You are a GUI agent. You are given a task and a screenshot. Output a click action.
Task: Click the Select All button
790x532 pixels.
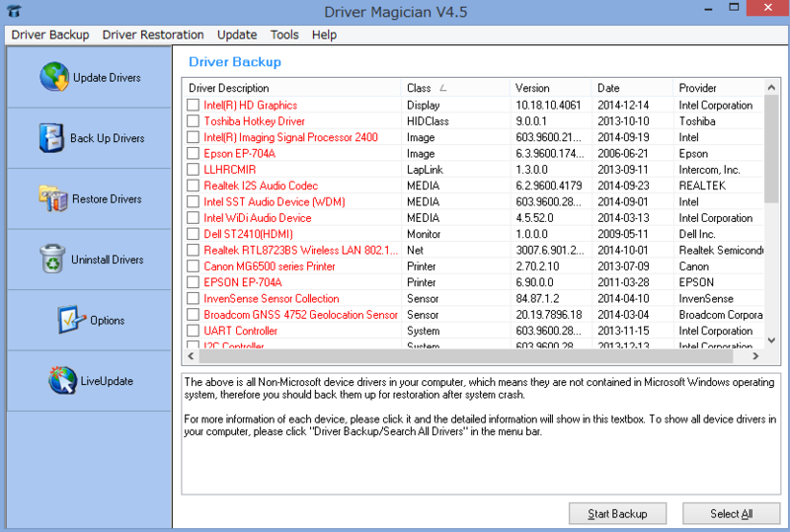pos(731,513)
